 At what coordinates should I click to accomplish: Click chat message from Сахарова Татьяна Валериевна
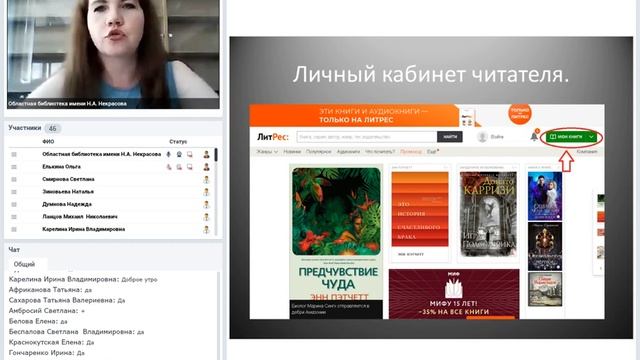point(67,300)
